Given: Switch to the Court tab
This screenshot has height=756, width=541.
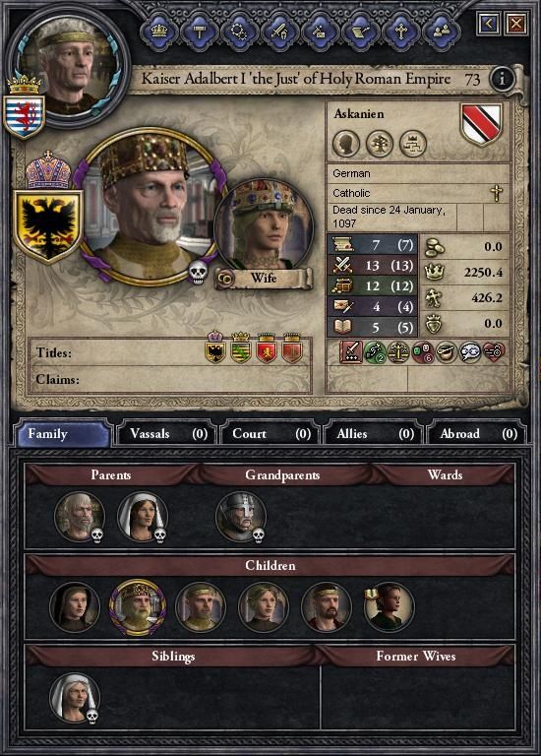Looking at the screenshot, I should [270, 433].
